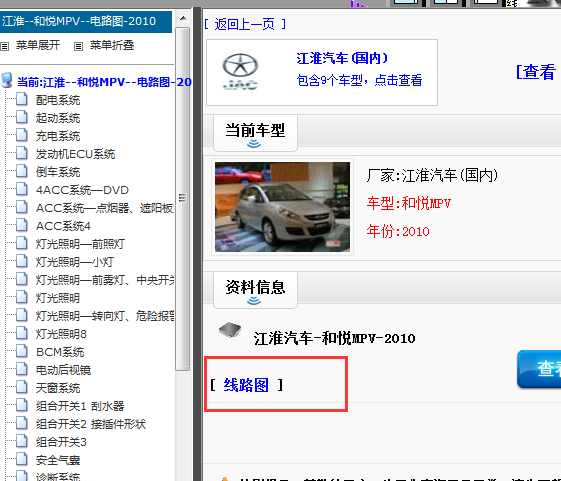Open 组合开关2 接插件形状 entry
561x481 pixels.
coord(91,424)
